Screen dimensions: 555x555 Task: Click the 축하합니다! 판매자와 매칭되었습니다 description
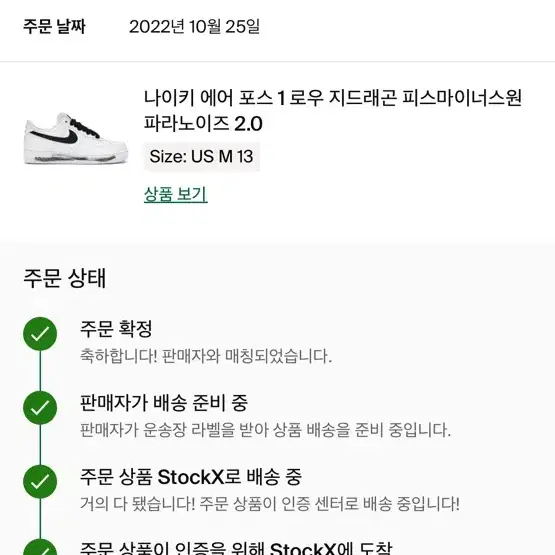point(206,356)
